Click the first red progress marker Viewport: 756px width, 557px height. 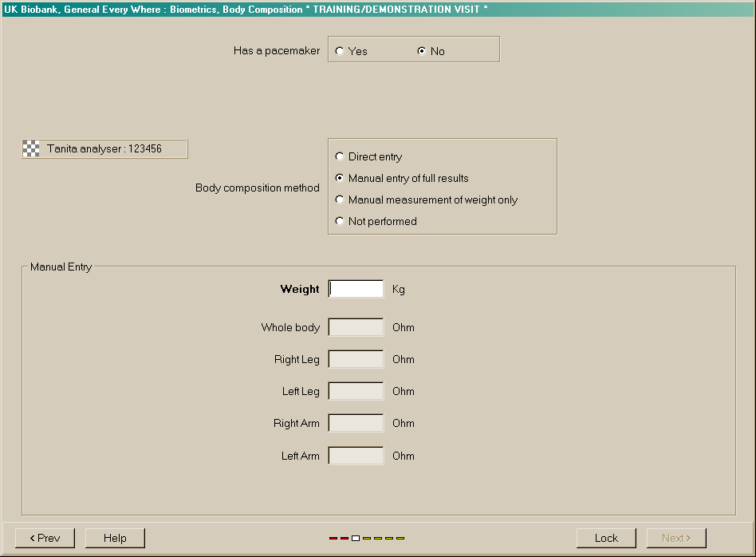tap(333, 538)
